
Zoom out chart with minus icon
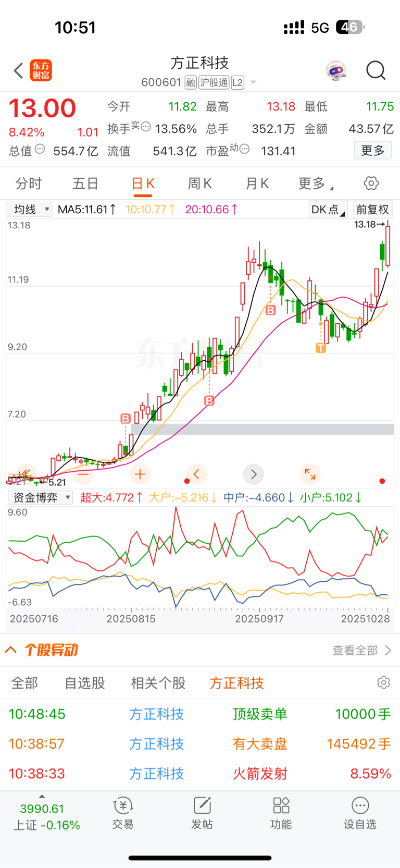[83, 474]
